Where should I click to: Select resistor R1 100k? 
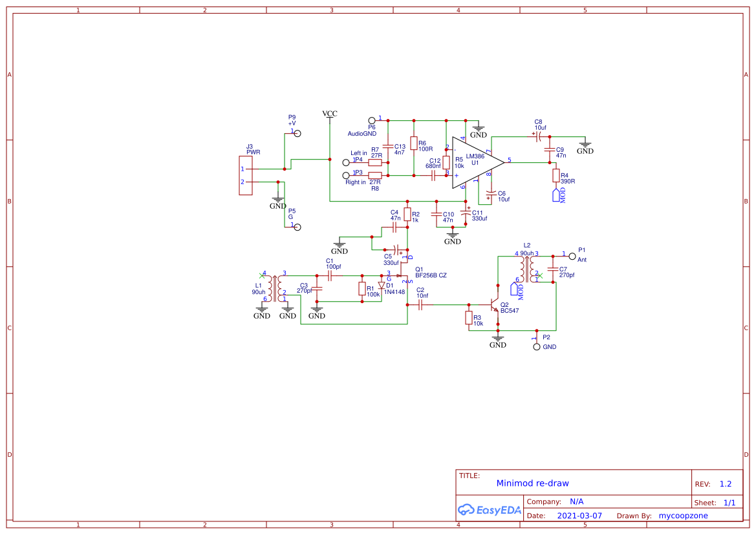[361, 289]
